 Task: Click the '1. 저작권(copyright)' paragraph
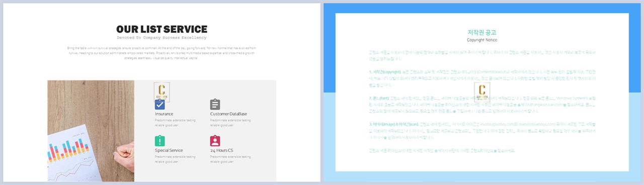coord(482,79)
